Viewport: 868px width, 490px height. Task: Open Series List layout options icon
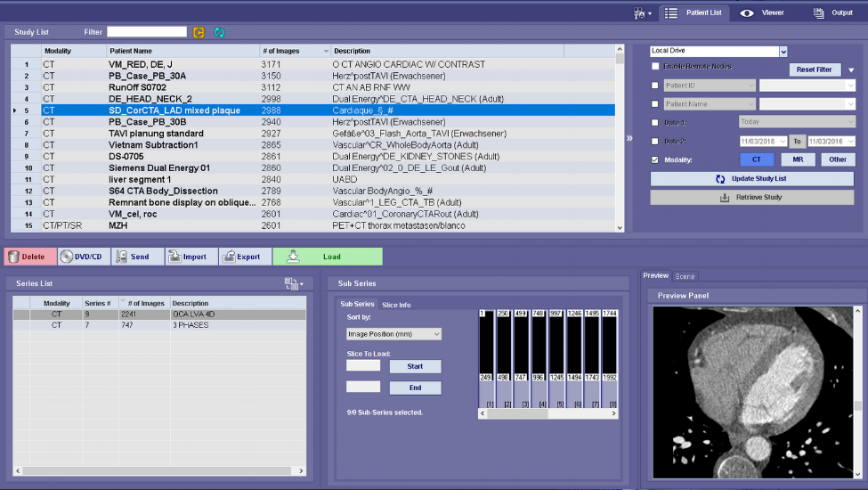pyautogui.click(x=293, y=283)
